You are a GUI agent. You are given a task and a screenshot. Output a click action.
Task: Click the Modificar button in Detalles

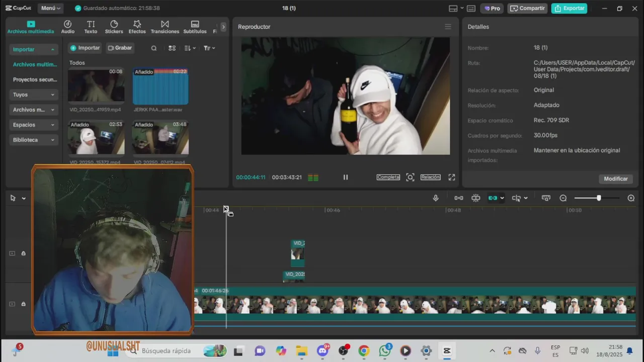click(616, 178)
